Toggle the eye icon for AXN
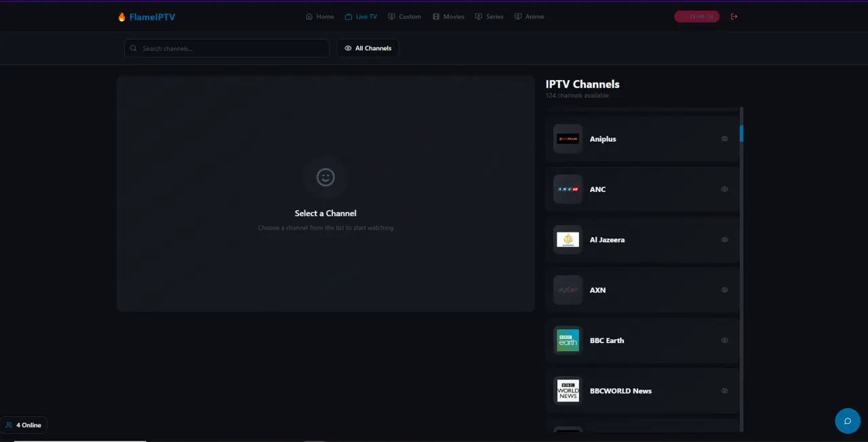868x442 pixels. tap(724, 290)
